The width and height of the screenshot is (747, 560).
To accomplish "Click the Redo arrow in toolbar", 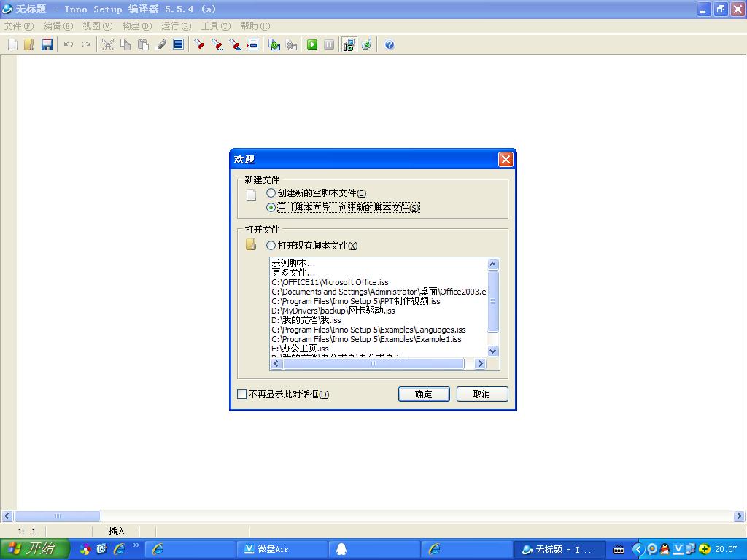I will pyautogui.click(x=86, y=44).
